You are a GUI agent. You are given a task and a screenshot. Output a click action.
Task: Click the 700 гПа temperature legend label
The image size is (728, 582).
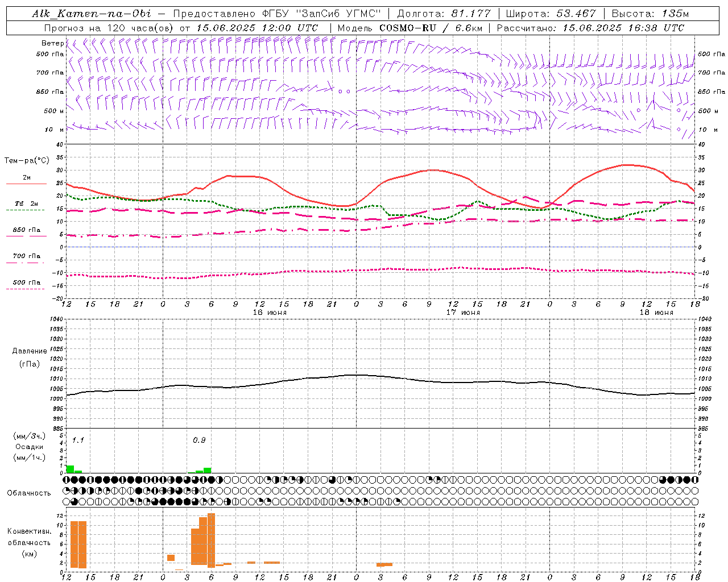(x=26, y=256)
